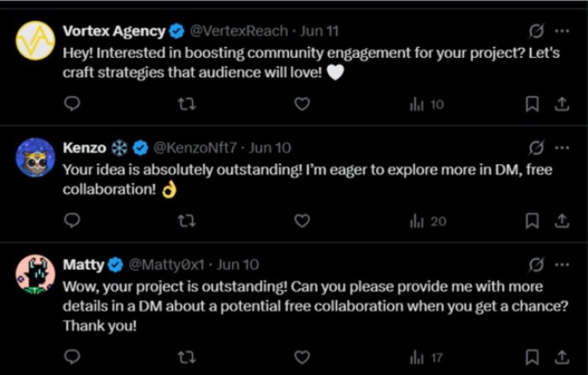
Task: Retweet Kenzo's post
Action: [x=187, y=220]
